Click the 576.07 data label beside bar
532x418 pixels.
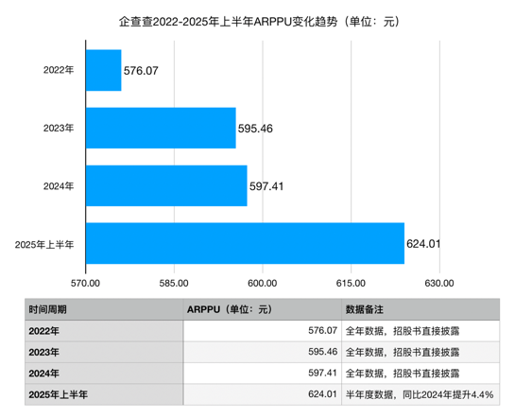[141, 71]
